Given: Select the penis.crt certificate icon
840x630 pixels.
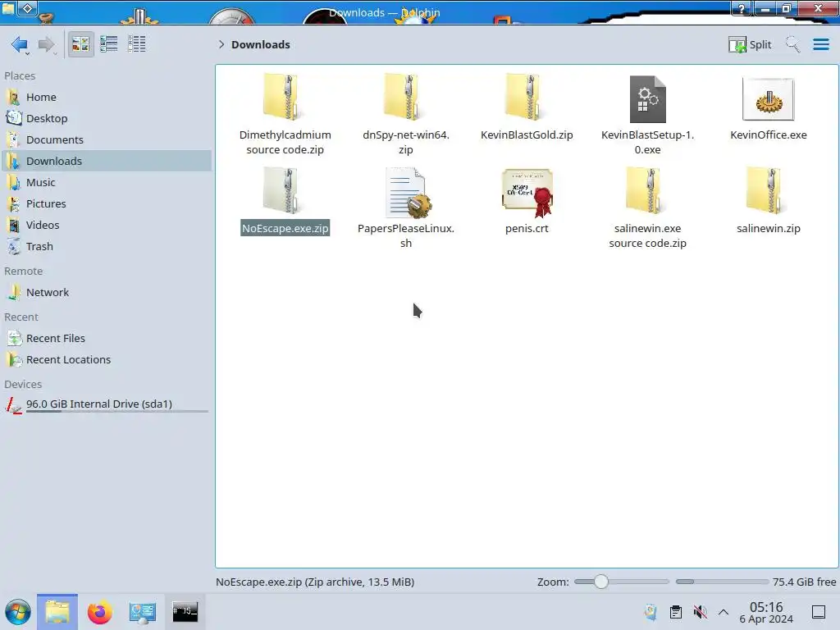Looking at the screenshot, I should tap(527, 193).
